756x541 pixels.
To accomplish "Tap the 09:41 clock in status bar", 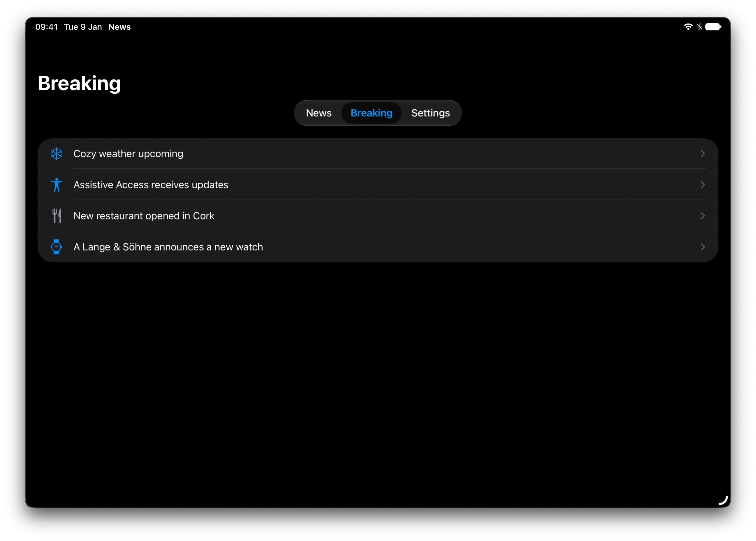I will pyautogui.click(x=46, y=27).
